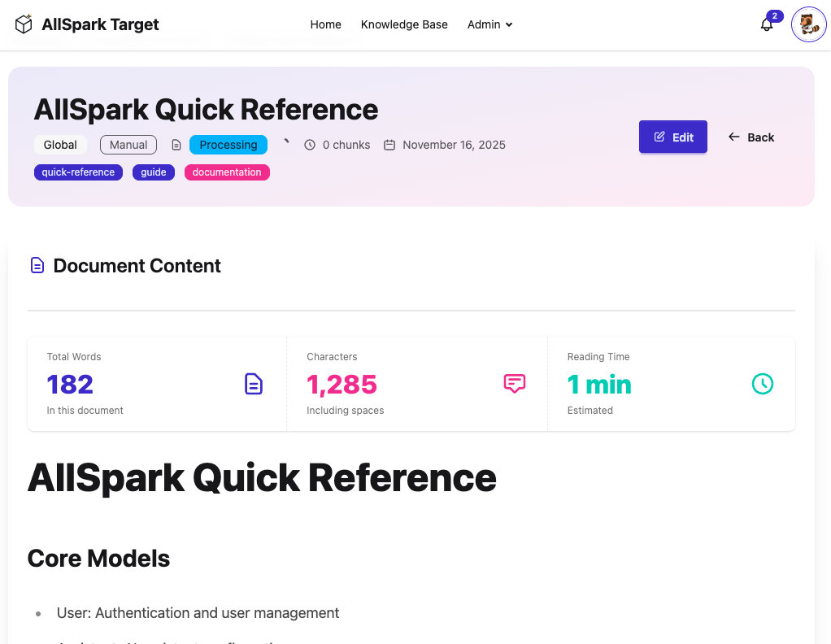Click the AllSpark Target brand name
The height and width of the screenshot is (644, 831).
click(x=100, y=24)
